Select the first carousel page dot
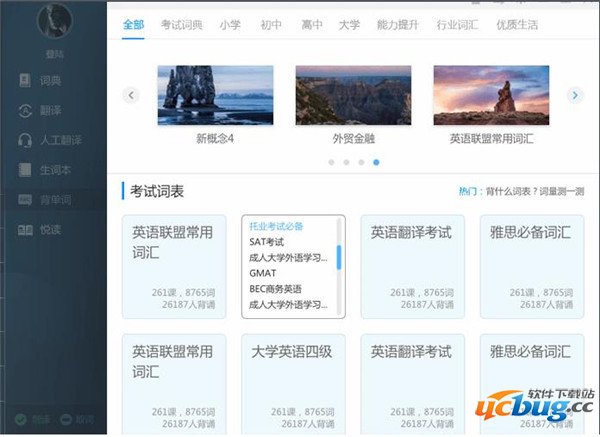600x437 pixels. pyautogui.click(x=331, y=162)
